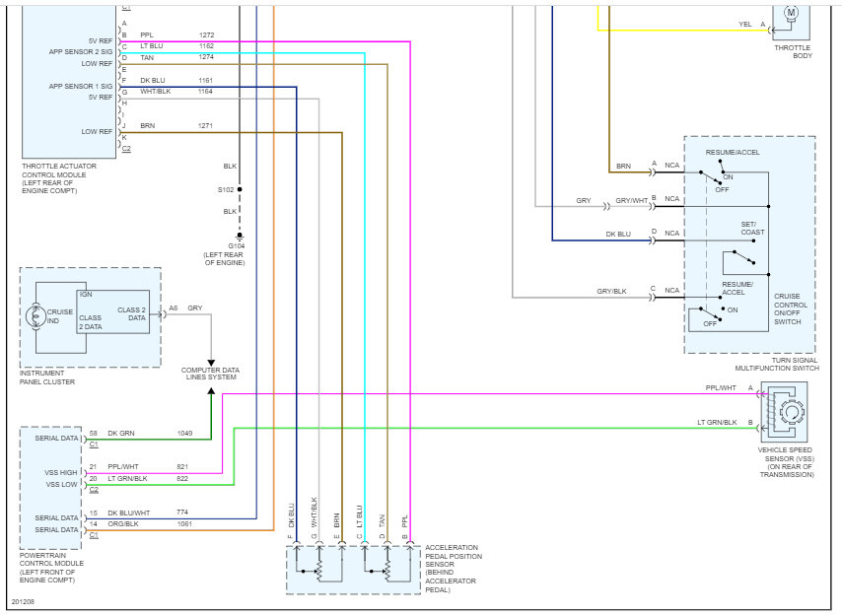Click the CRUISE IND label
Image resolution: width=842 pixels, height=616 pixels.
click(59, 316)
